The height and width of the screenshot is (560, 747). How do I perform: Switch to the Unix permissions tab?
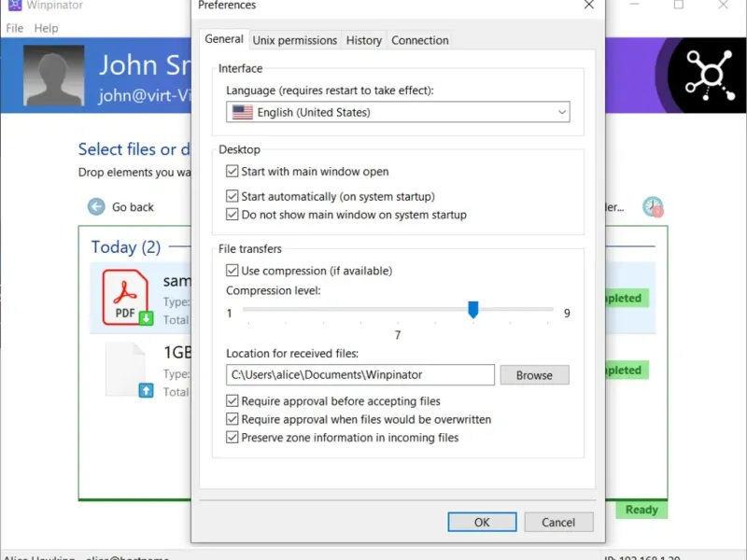(295, 40)
